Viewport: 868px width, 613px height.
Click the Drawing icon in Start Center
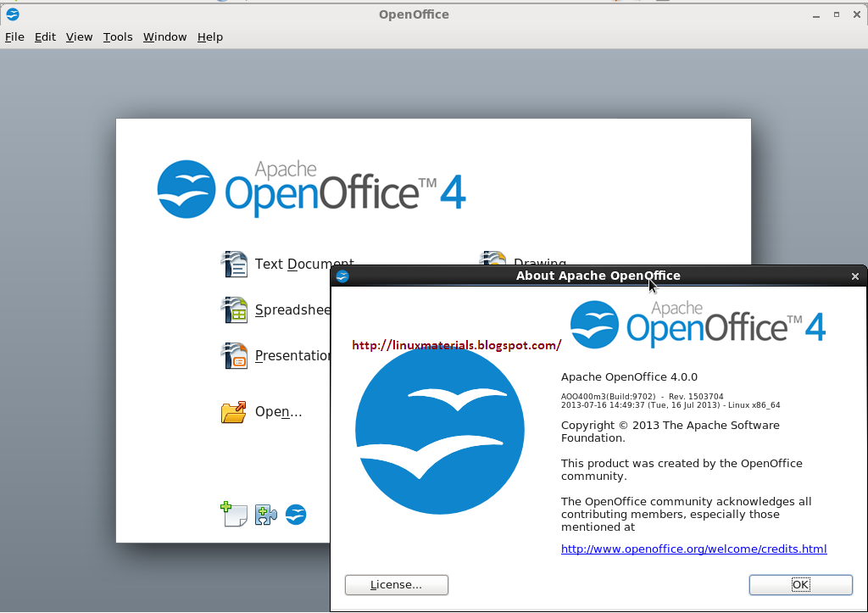tap(492, 258)
